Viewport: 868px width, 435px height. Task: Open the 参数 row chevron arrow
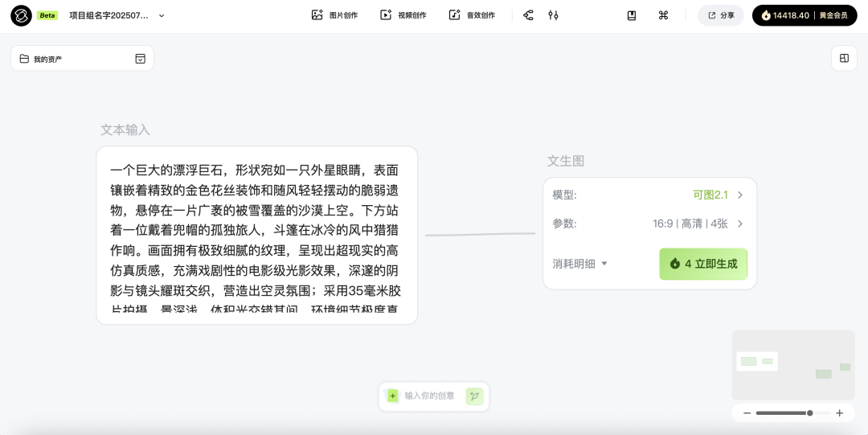[x=741, y=224]
